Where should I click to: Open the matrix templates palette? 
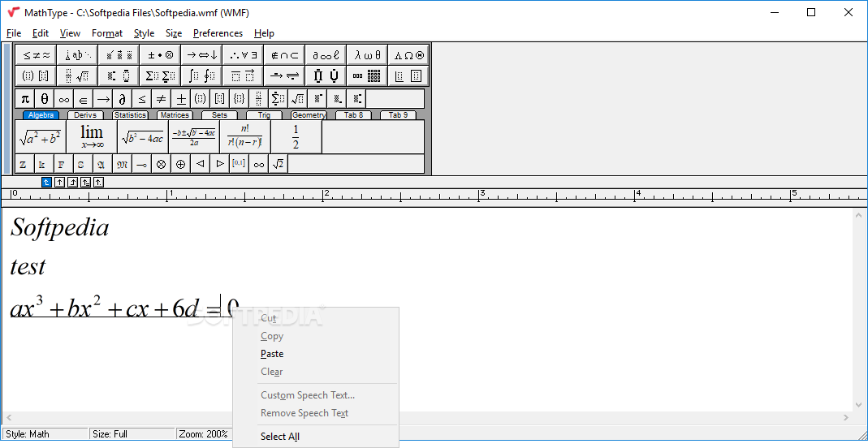[x=367, y=75]
